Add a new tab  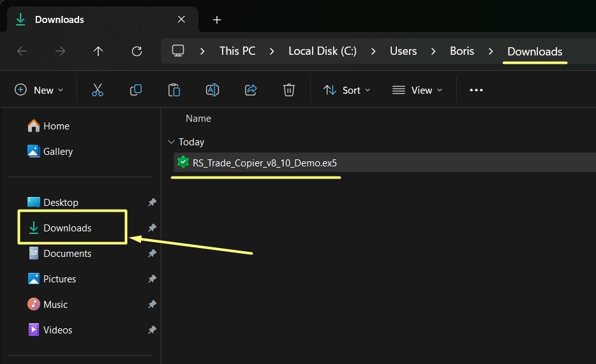tap(217, 20)
